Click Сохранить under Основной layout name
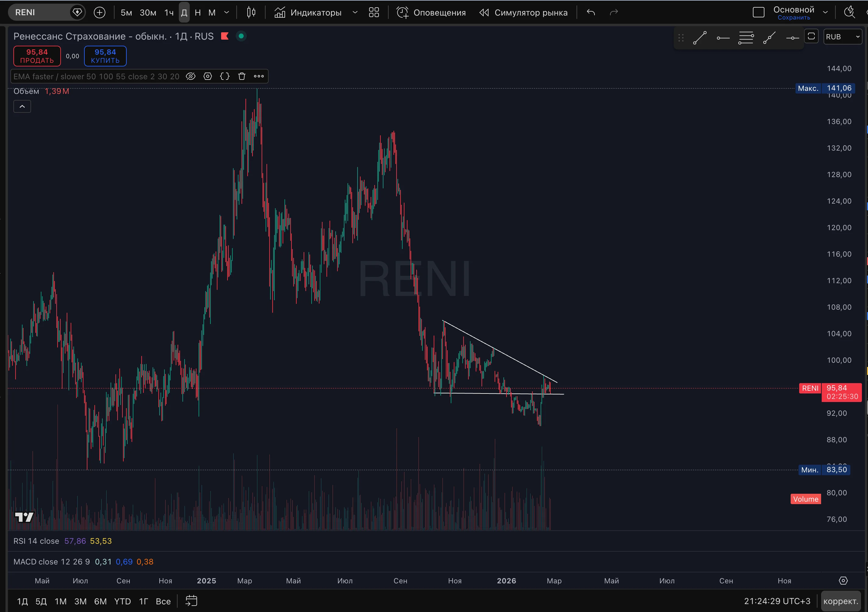 pyautogui.click(x=793, y=18)
